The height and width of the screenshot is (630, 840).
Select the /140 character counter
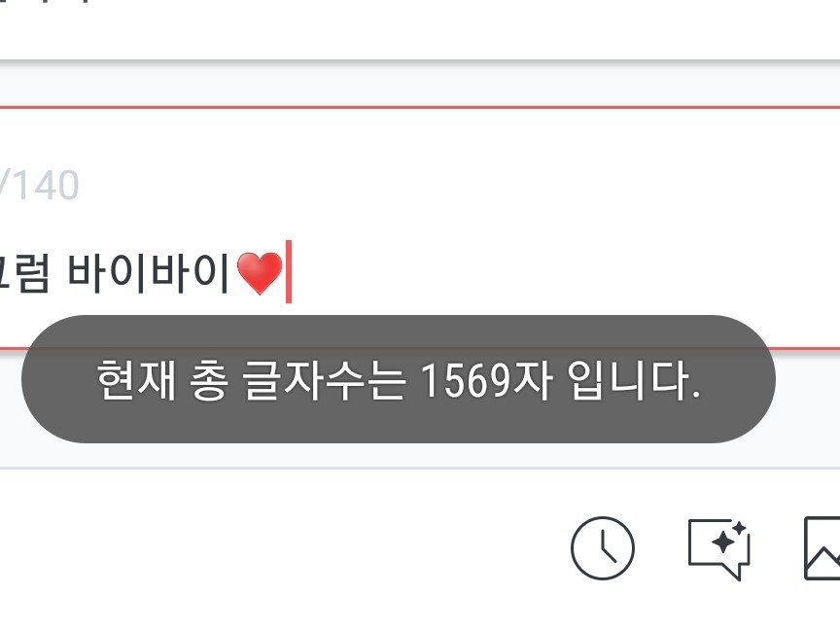click(x=39, y=186)
